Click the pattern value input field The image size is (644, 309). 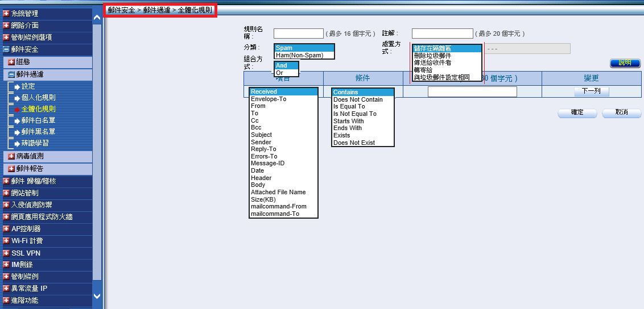(x=472, y=92)
